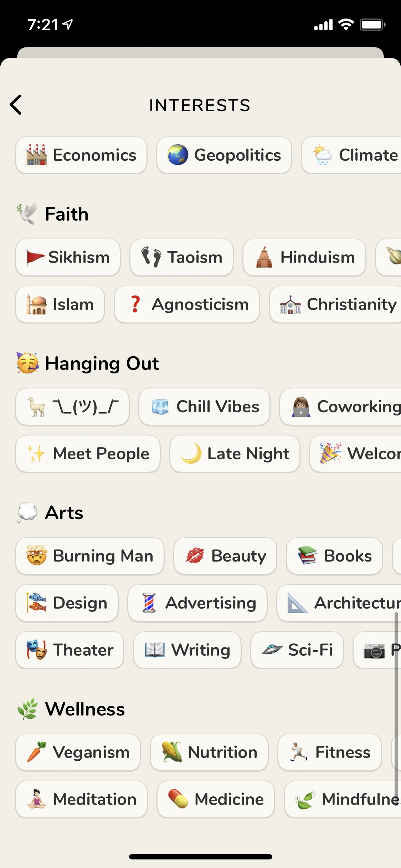Screen dimensions: 401x868
Task: Select the Islam mosque chip
Action: pos(60,305)
